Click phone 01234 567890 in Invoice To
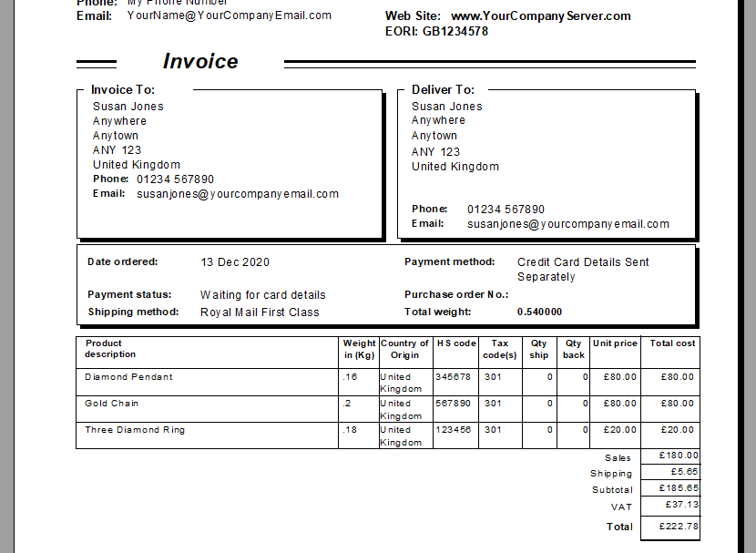756x553 pixels. pyautogui.click(x=175, y=179)
